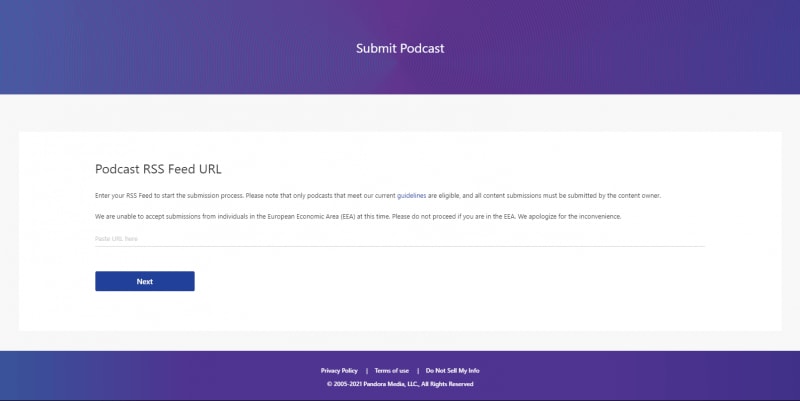Click the Submit Podcast page title
Screen dimensions: 800x401
(400, 48)
